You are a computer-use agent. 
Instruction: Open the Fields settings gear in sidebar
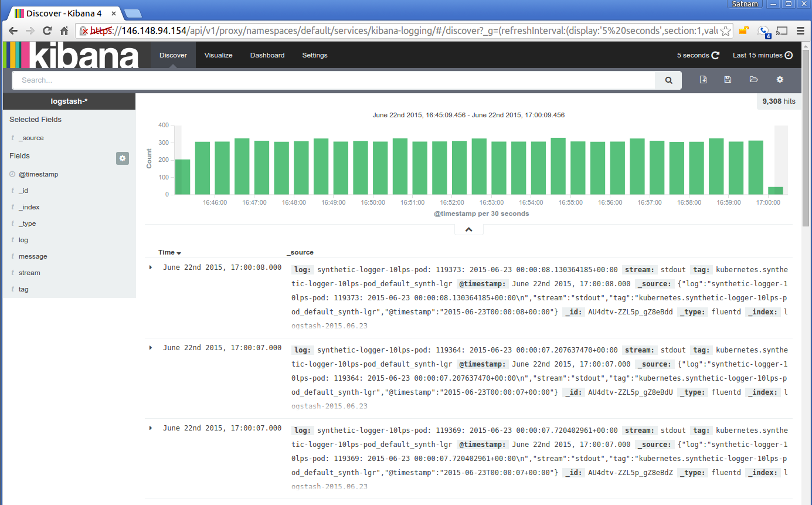(122, 158)
